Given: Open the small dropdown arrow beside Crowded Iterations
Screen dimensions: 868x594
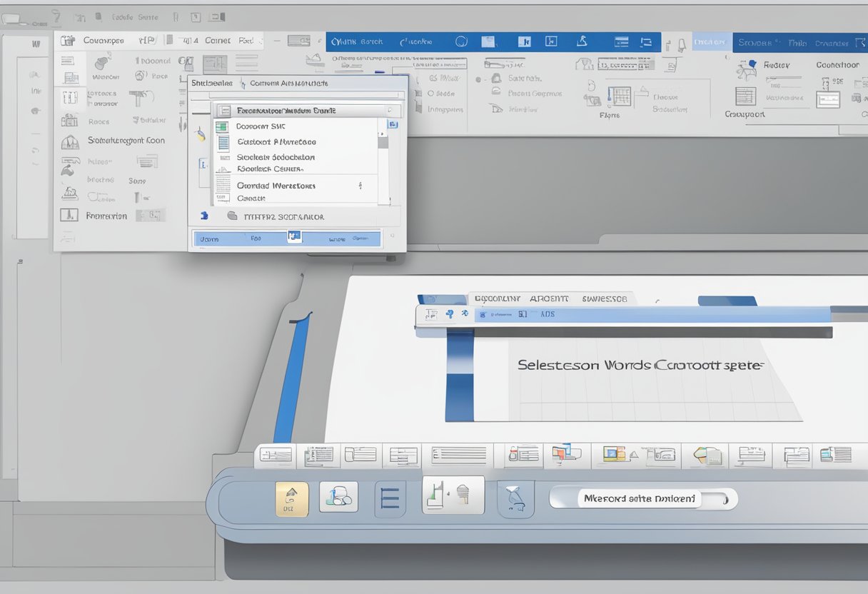Looking at the screenshot, I should pyautogui.click(x=359, y=186).
